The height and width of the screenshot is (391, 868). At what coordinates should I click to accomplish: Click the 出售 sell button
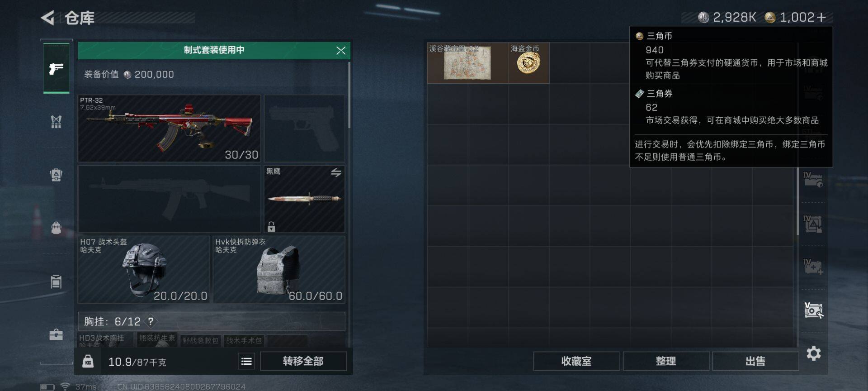coord(755,361)
